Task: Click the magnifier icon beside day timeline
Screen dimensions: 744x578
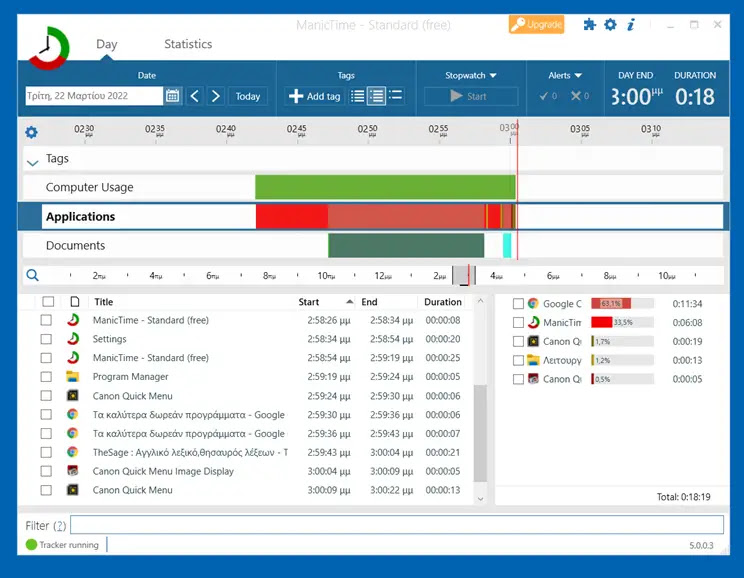Action: click(x=32, y=275)
